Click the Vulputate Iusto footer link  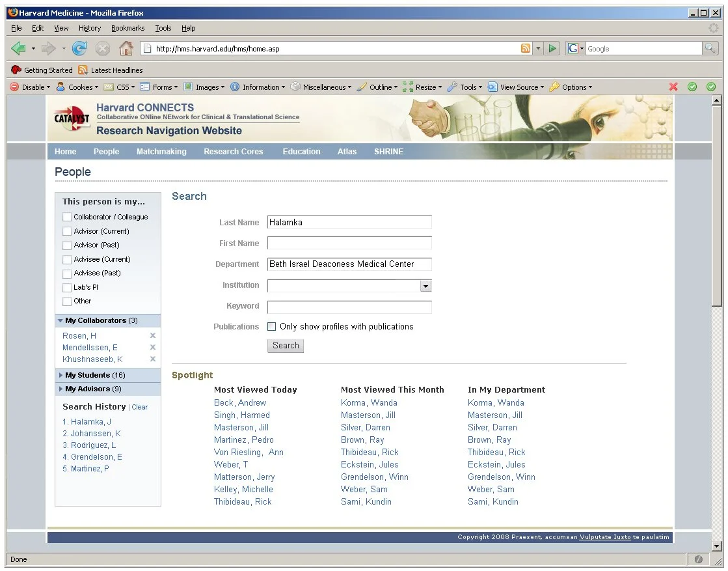(x=605, y=537)
